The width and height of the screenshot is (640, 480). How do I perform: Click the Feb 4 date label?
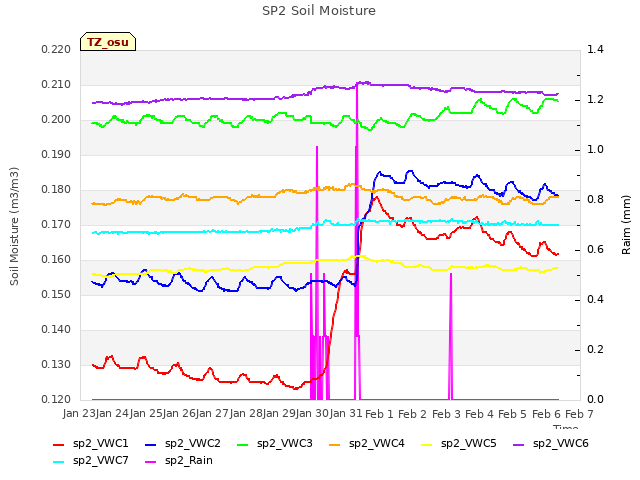pyautogui.click(x=479, y=414)
